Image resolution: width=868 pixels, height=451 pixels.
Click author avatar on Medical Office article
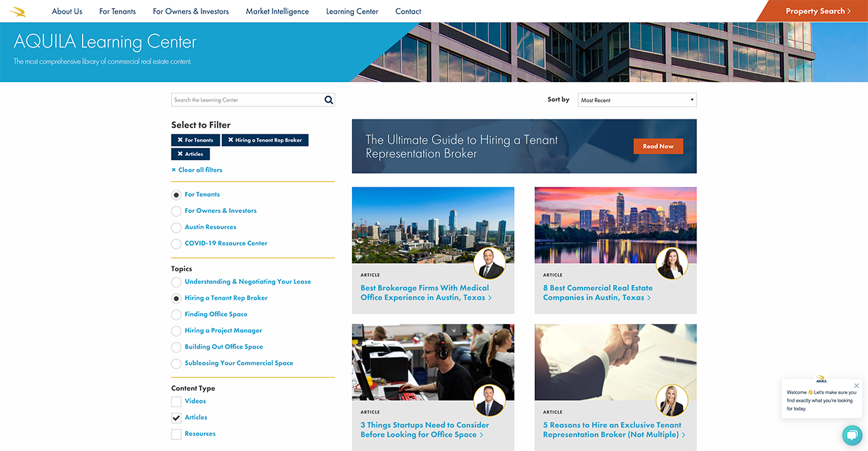[x=489, y=264]
